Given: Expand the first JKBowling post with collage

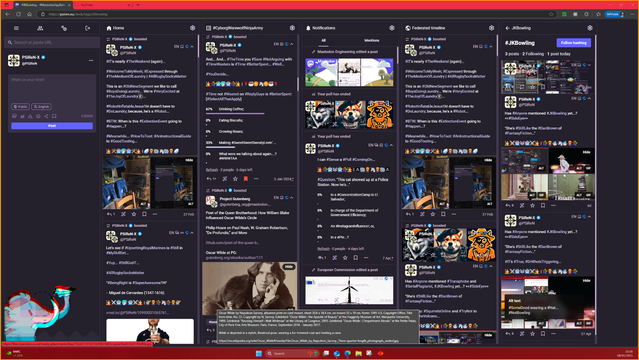Looking at the screenshot, I should tap(589, 65).
